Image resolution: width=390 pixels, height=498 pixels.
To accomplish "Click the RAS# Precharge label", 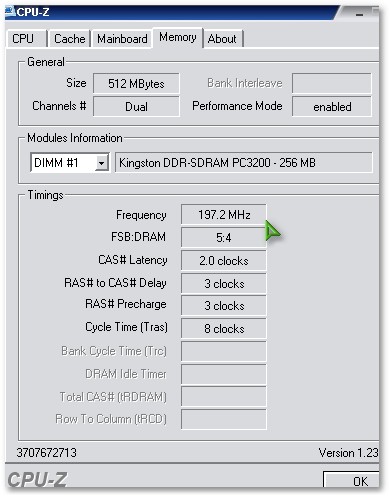I will pos(126,304).
